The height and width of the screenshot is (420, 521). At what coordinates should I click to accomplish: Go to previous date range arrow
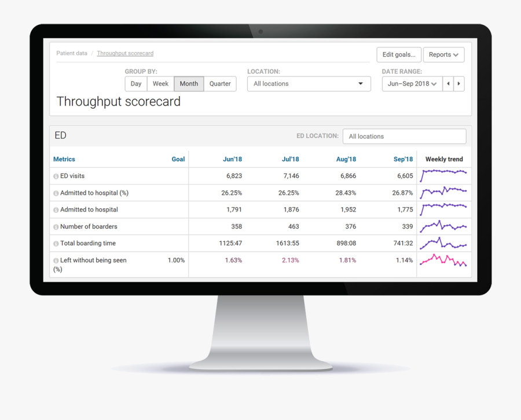(448, 84)
